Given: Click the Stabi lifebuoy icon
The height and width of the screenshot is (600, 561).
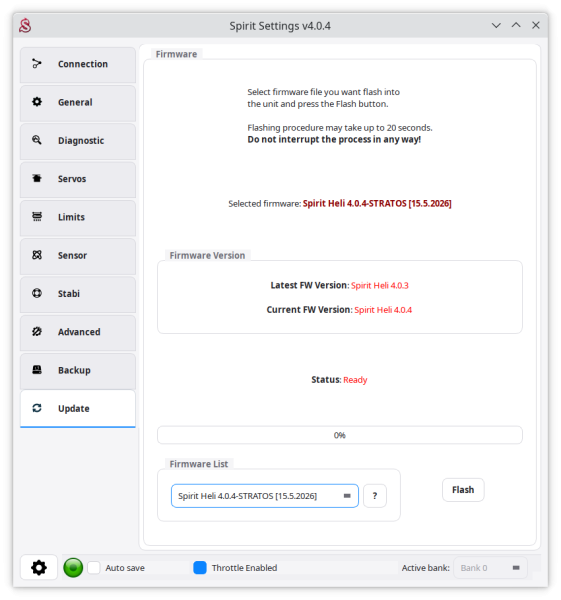Looking at the screenshot, I should pos(37,293).
